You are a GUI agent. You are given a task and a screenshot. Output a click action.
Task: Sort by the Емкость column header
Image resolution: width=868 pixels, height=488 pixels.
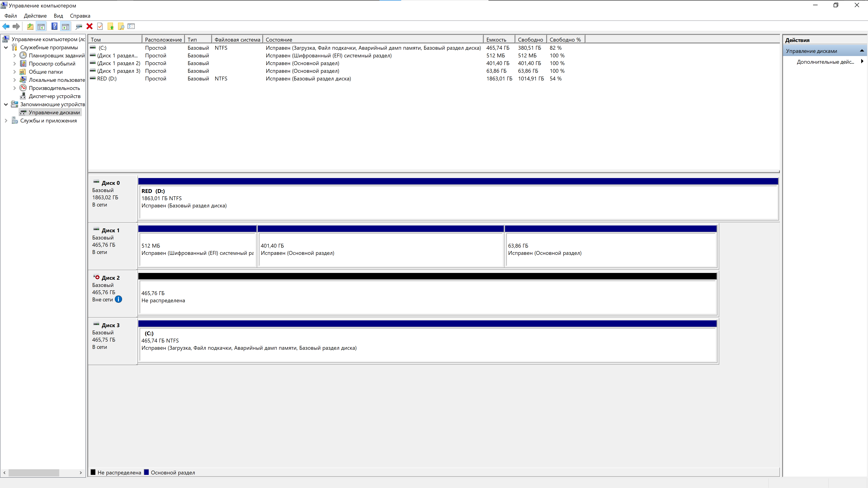tap(499, 39)
